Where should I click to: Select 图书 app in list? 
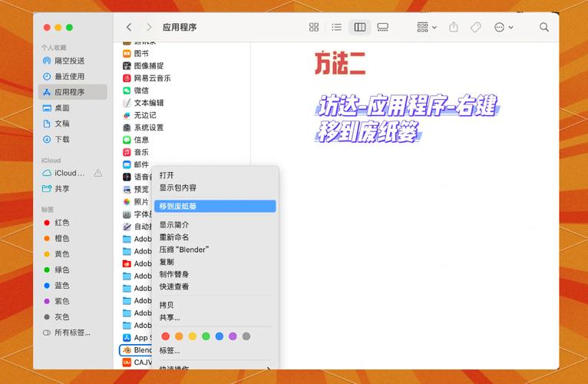pyautogui.click(x=136, y=54)
